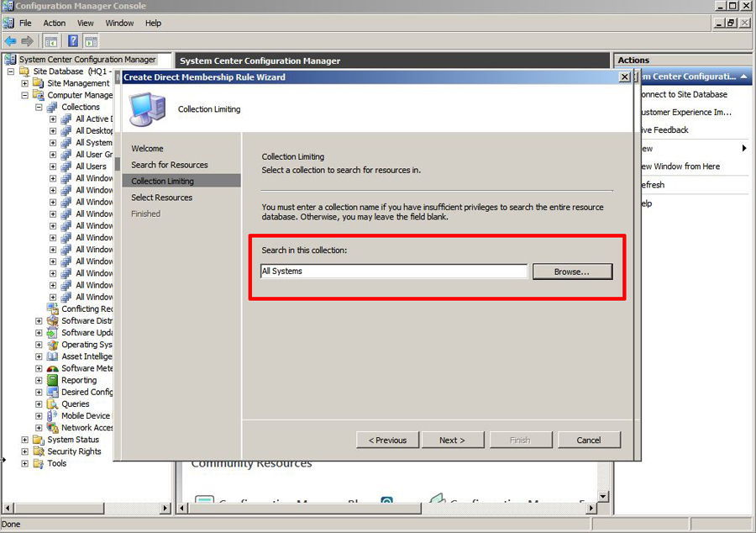Click tree pane scroll right arrow
Viewport: 756px width, 533px height.
coord(165,508)
